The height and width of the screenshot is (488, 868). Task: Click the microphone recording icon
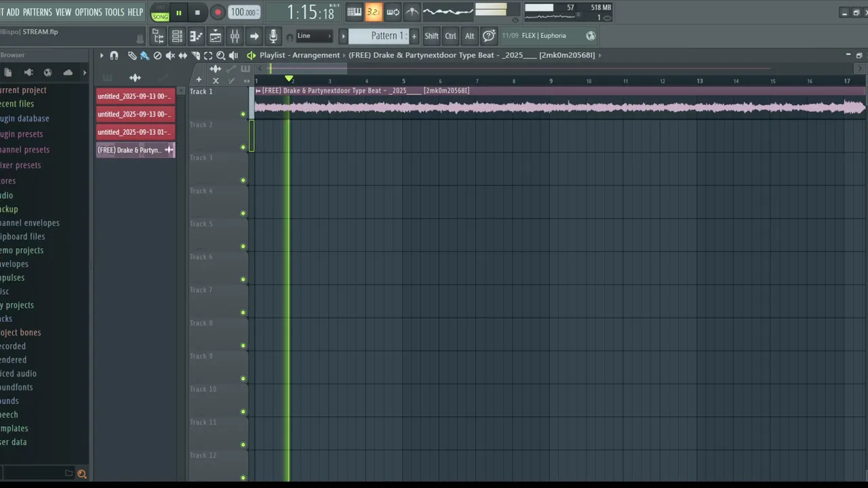point(273,36)
